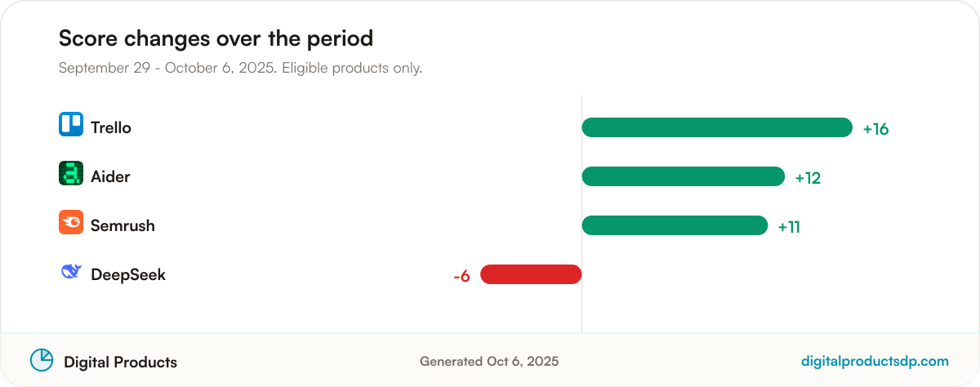Click Semrush's green +11 bar

coord(675,225)
